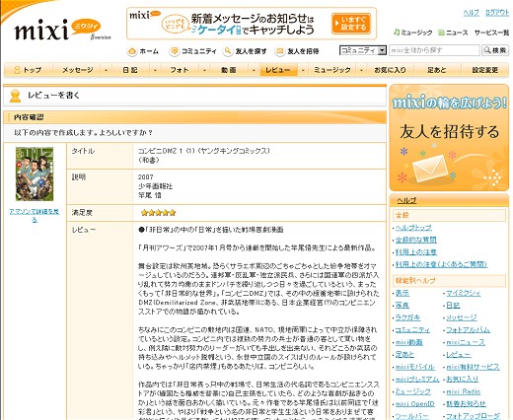Viewport: 513px width, 420px height.
Task: Open the メッセージ help link in sidebar
Action: coord(462,317)
